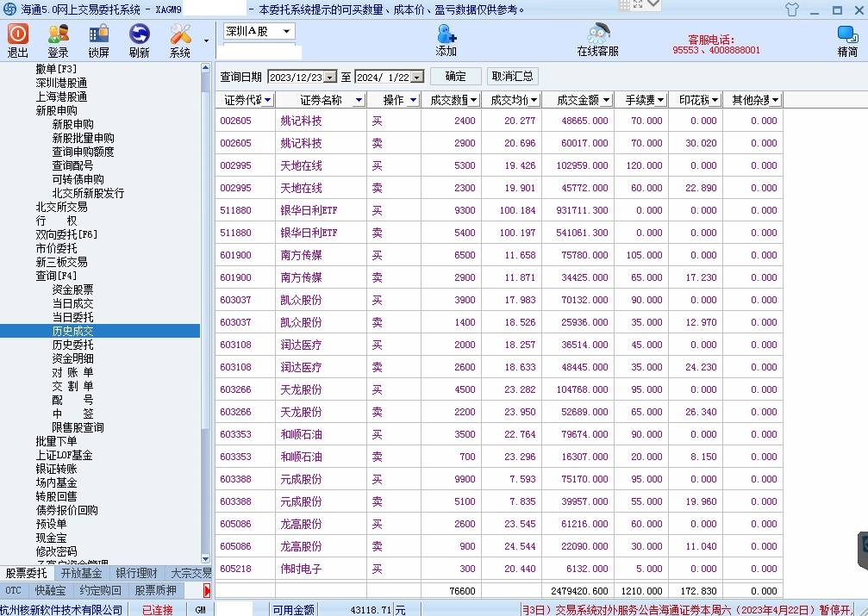Image resolution: width=868 pixels, height=616 pixels.
Task: Open the start date 2023/12/23 dropdown
Action: 330,77
